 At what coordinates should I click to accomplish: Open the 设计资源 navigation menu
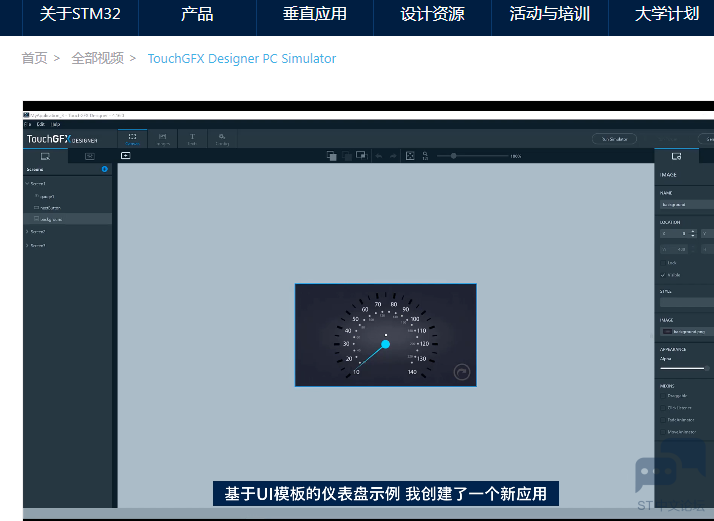[432, 14]
